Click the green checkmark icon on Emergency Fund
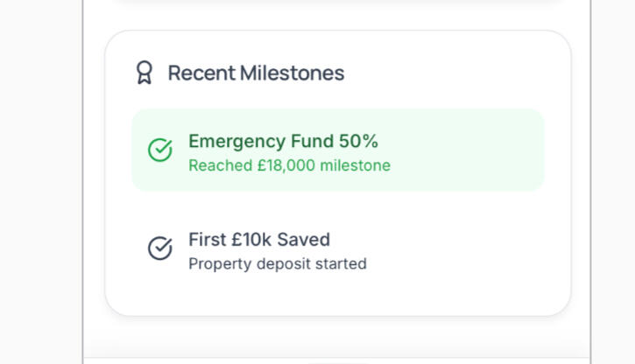The image size is (635, 364). tap(160, 150)
